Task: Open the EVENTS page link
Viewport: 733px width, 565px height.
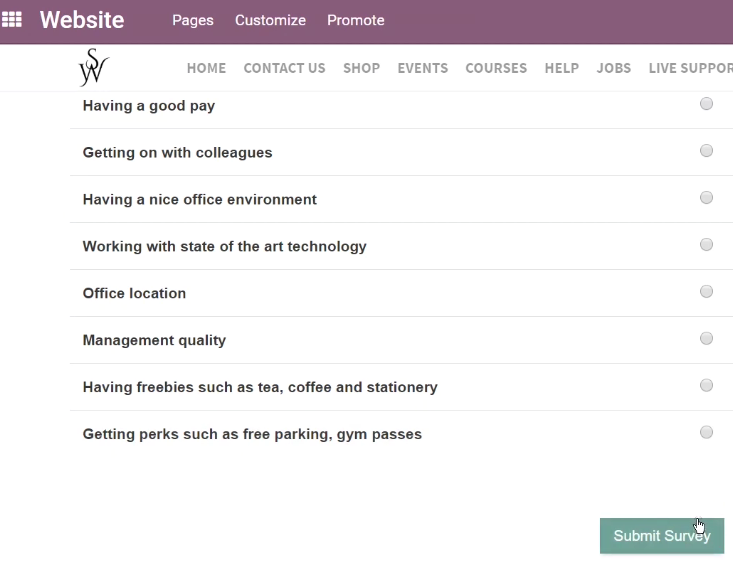Action: click(423, 68)
